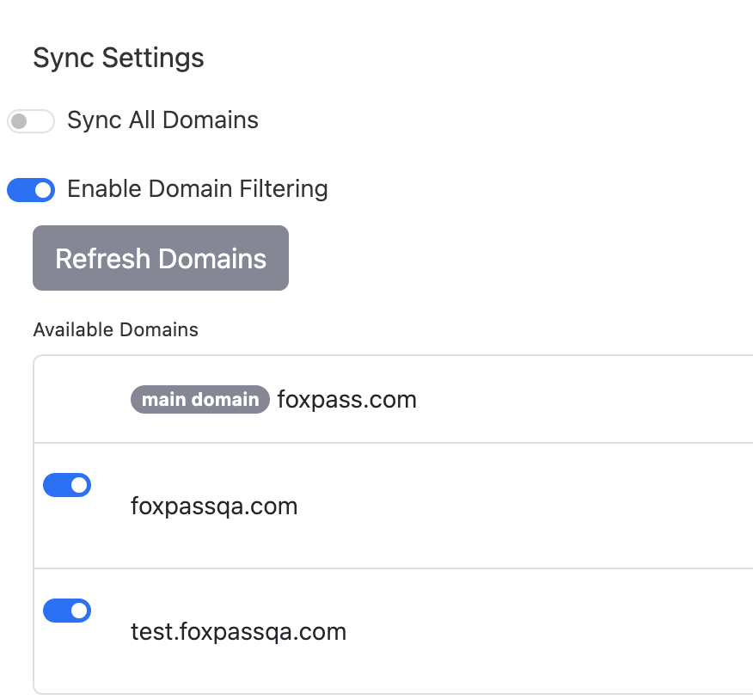This screenshot has width=753, height=700.
Task: Click the Sync Settings heading
Action: coord(119,58)
